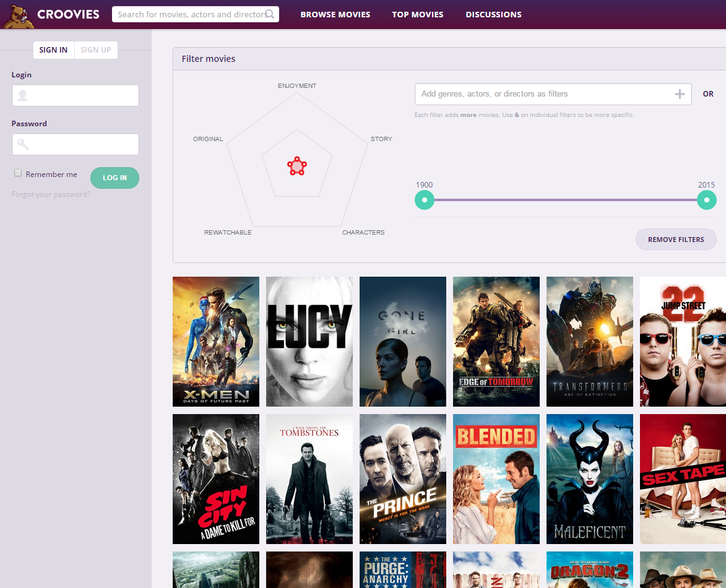Focus the Password input field

coord(76,144)
